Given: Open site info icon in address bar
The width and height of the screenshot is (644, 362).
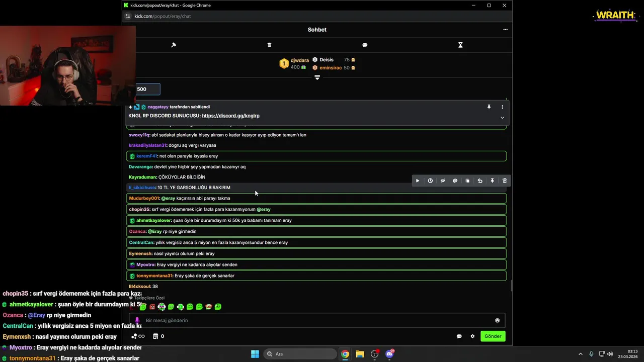Looking at the screenshot, I should coord(127,16).
